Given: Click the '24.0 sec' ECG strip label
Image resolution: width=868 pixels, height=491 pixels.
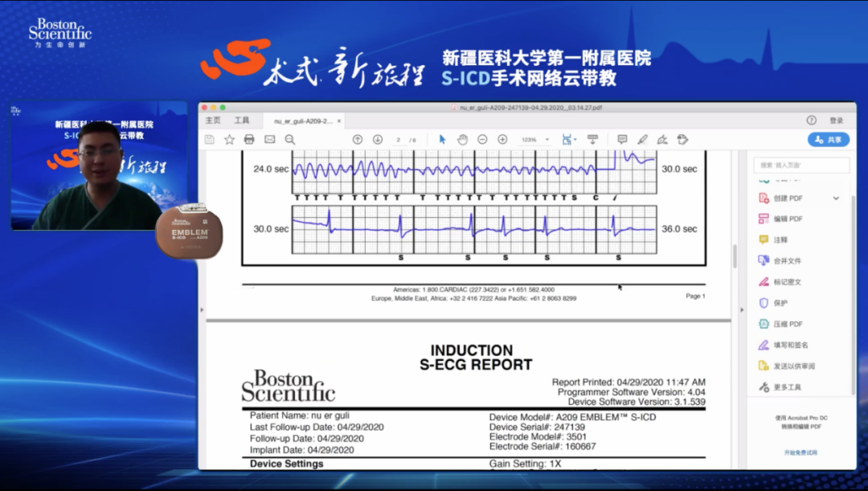Looking at the screenshot, I should point(271,169).
